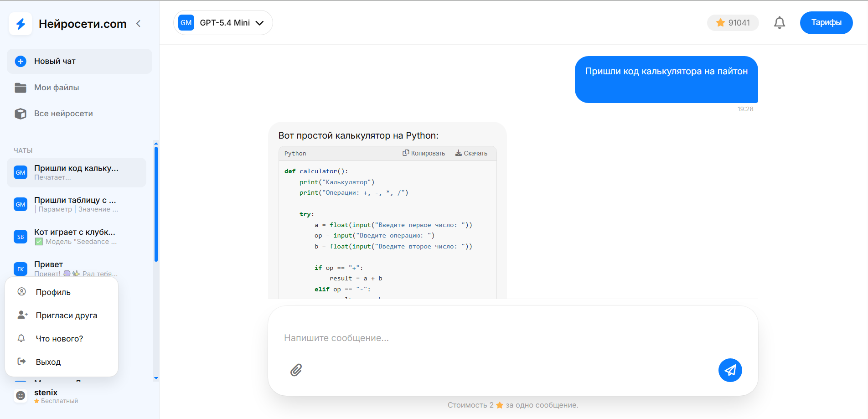
Task: Open the Кот играет с клубк... chat
Action: coord(76,237)
